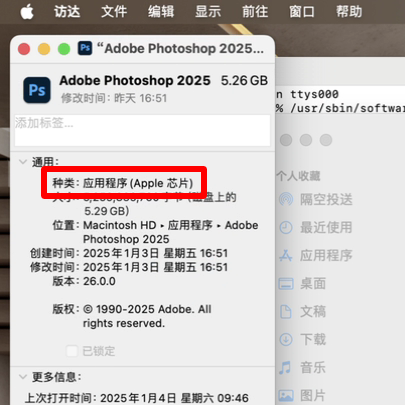The image size is (405, 405).
Task: Click the large Photoshop Ps app icon
Action: 37,90
